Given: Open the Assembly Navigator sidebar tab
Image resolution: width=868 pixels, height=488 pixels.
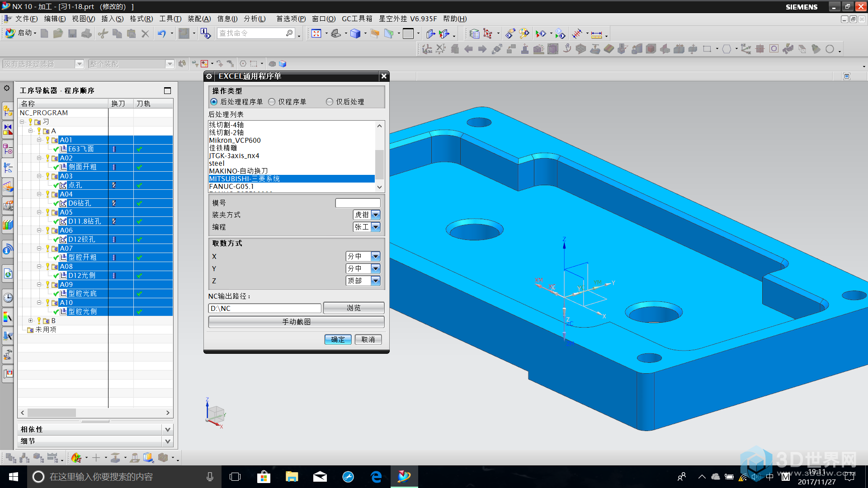Looking at the screenshot, I should 8,111.
